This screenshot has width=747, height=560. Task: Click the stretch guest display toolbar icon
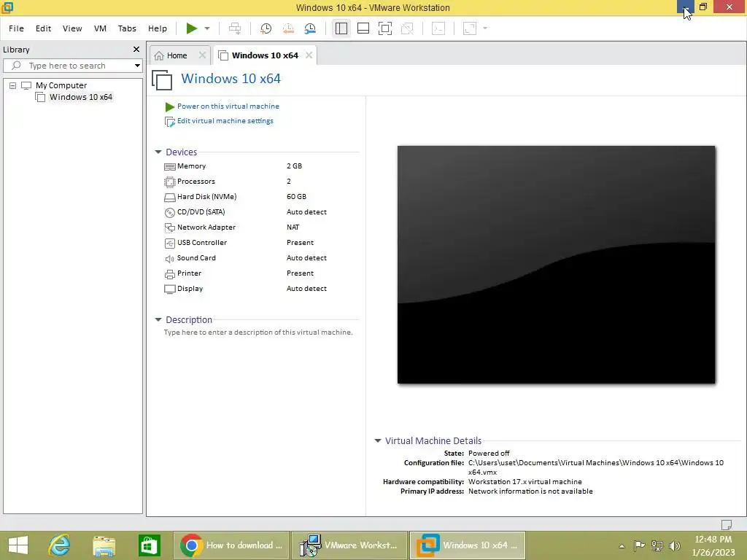470,28
